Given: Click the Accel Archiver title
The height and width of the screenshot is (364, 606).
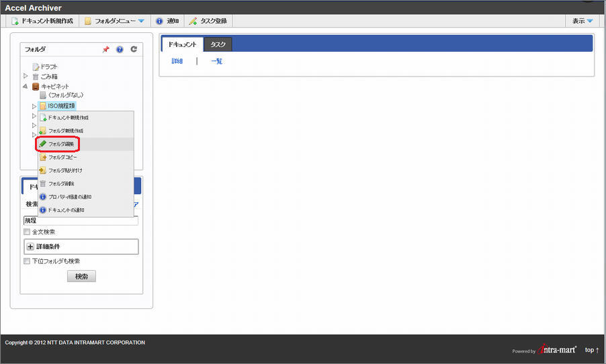Looking at the screenshot, I should (x=33, y=8).
